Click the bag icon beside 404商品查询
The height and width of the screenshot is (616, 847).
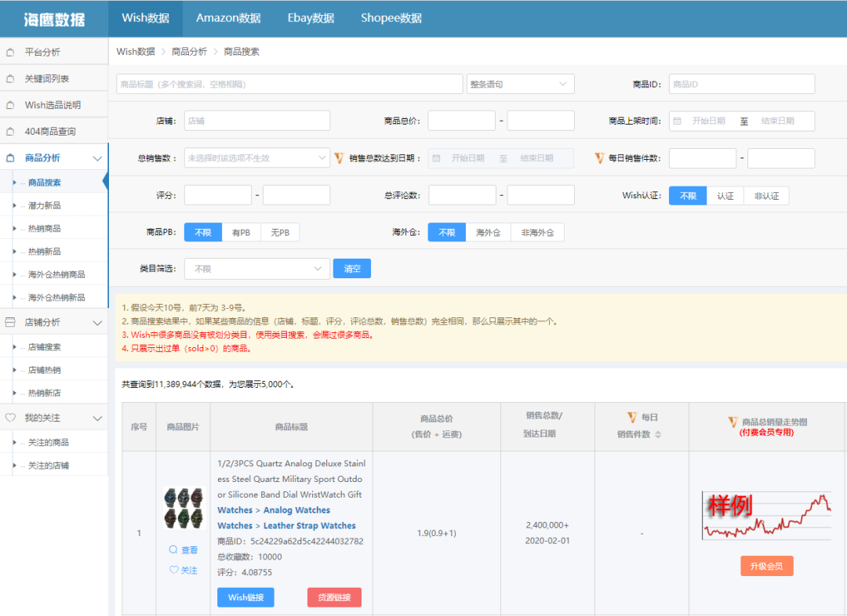[10, 132]
